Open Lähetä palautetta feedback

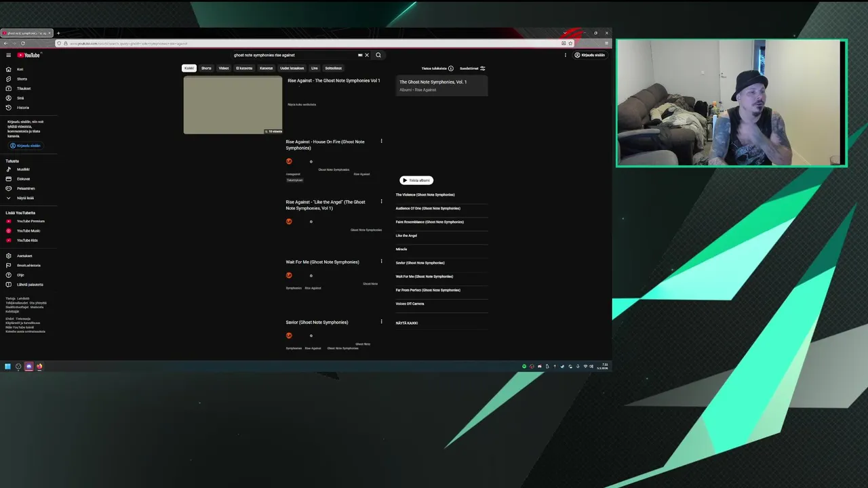click(30, 284)
